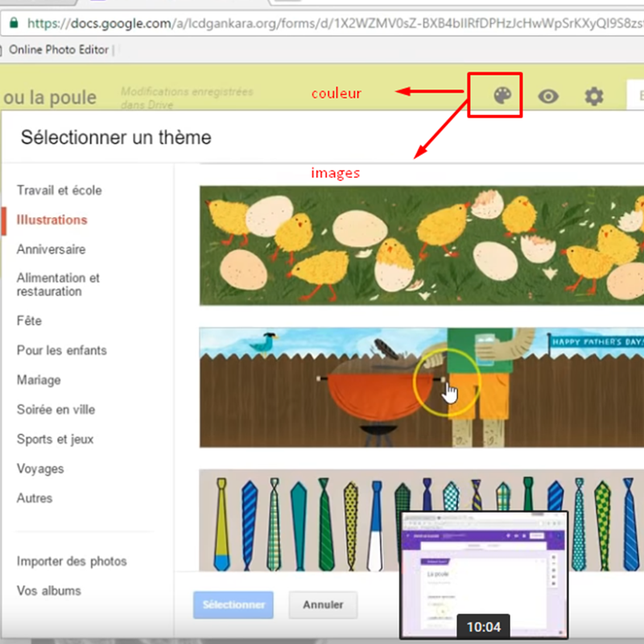Viewport: 644px width, 644px height.
Task: Pick the Father's Day barbecue theme image
Action: pyautogui.click(x=421, y=387)
